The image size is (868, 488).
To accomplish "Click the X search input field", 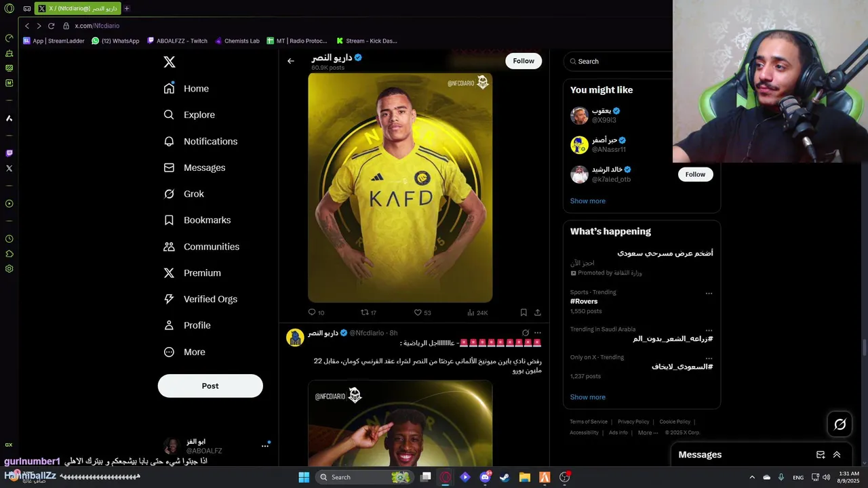I will [x=618, y=61].
